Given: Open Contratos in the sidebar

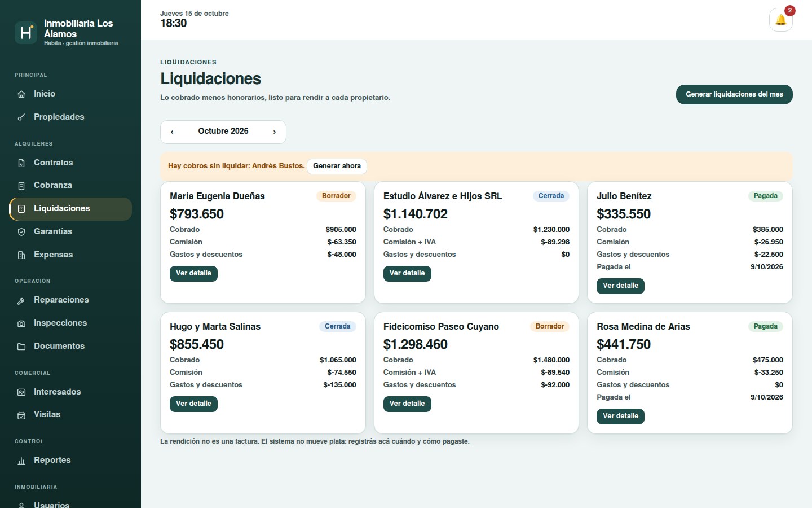Looking at the screenshot, I should pyautogui.click(x=70, y=163).
